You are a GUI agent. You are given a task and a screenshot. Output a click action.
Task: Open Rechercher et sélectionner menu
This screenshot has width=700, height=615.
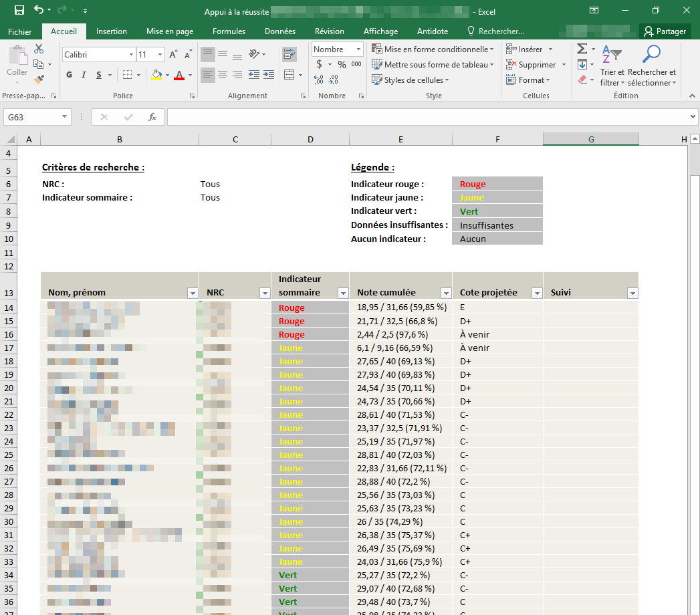click(x=652, y=66)
